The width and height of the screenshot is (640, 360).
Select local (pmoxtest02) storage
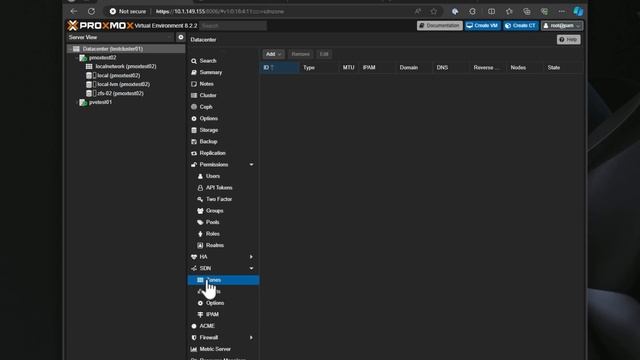coord(118,76)
